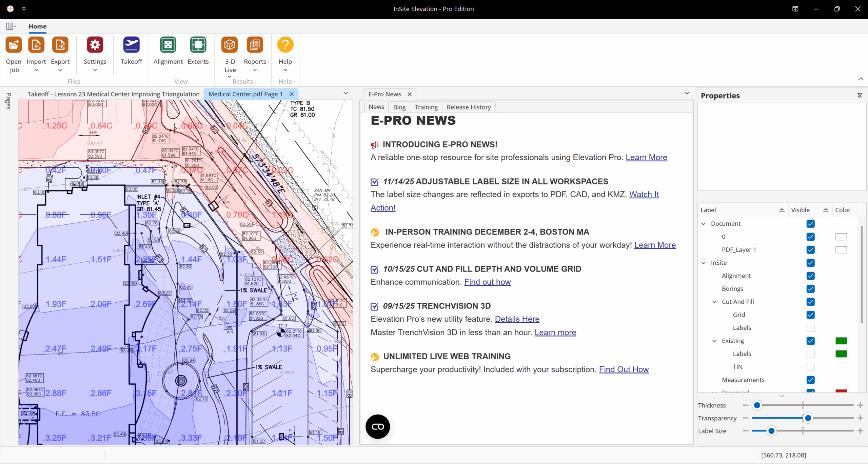Switch to the Release History tab
Image resolution: width=868 pixels, height=464 pixels.
(x=468, y=107)
